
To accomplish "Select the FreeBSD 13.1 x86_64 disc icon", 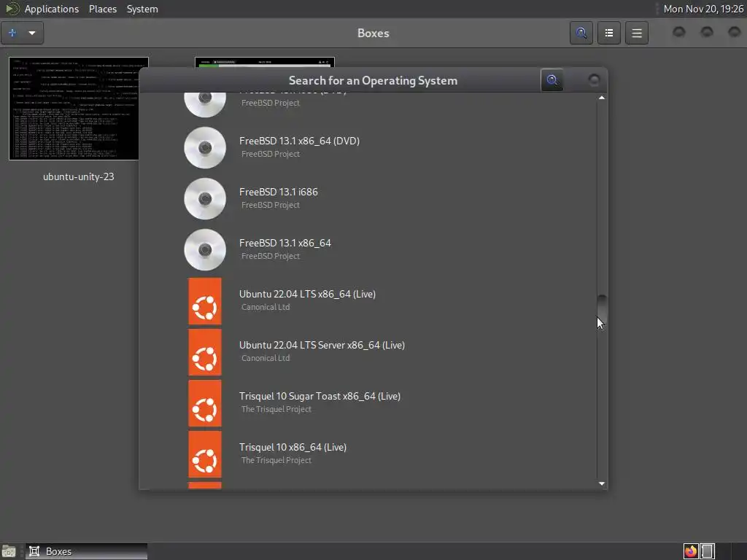I will click(205, 249).
